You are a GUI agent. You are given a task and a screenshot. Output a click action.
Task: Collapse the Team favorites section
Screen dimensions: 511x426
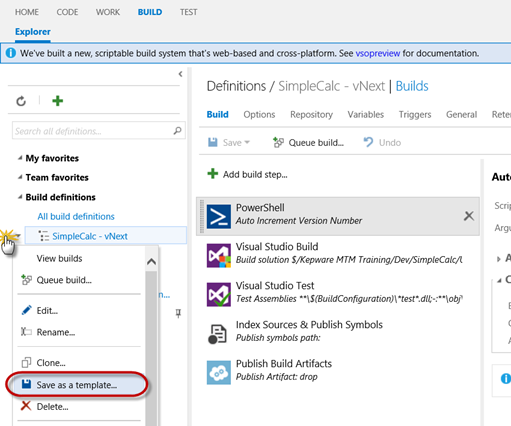[20, 177]
